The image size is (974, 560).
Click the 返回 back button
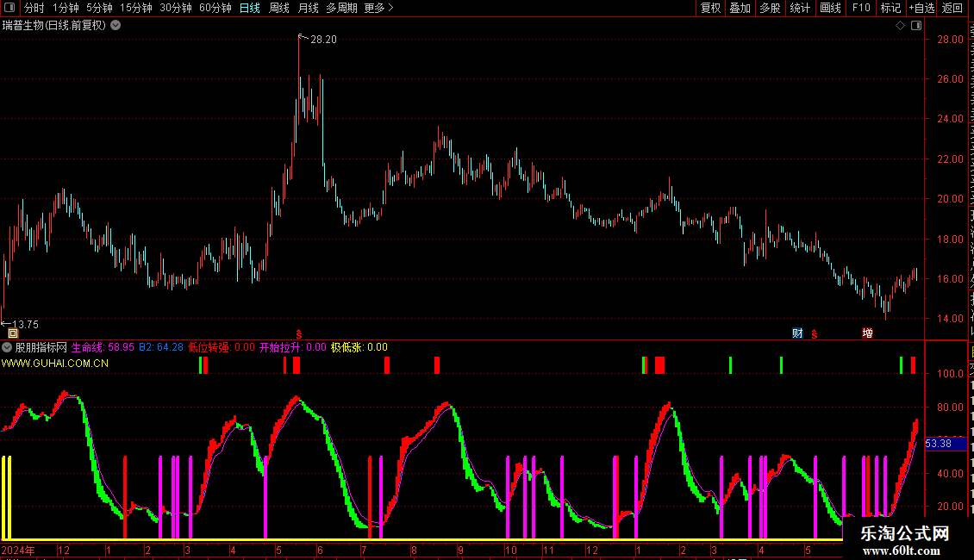(952, 8)
